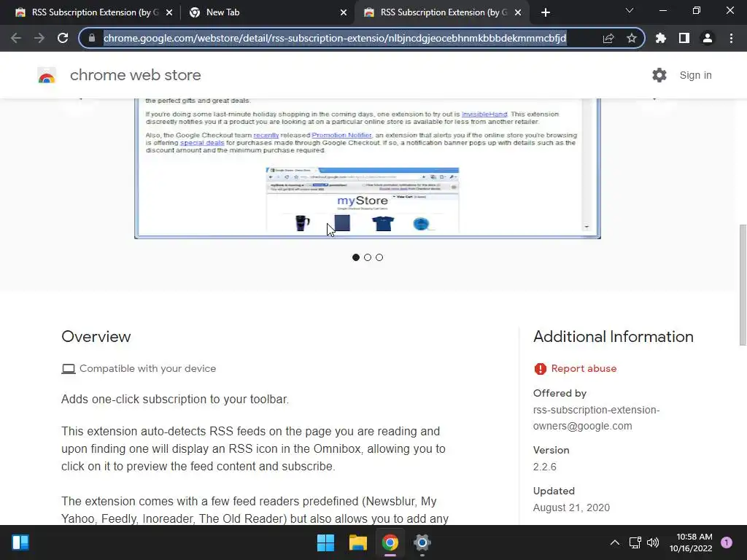
Task: Open the Extensions puzzle icon
Action: tap(660, 38)
